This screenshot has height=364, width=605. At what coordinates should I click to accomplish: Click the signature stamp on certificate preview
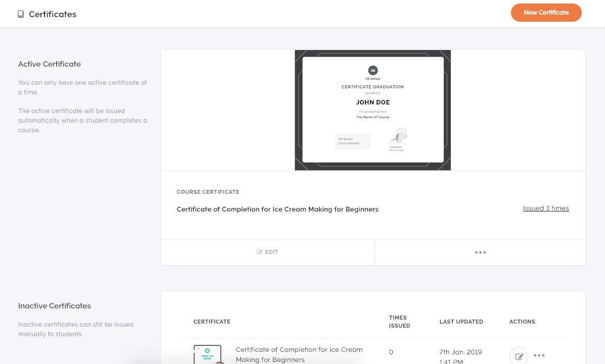(399, 136)
